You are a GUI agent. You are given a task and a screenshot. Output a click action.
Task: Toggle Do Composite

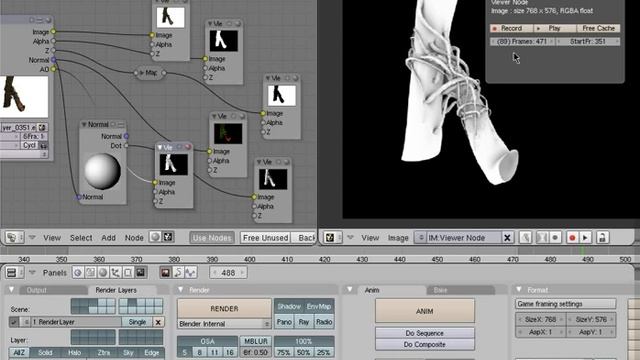click(x=424, y=344)
